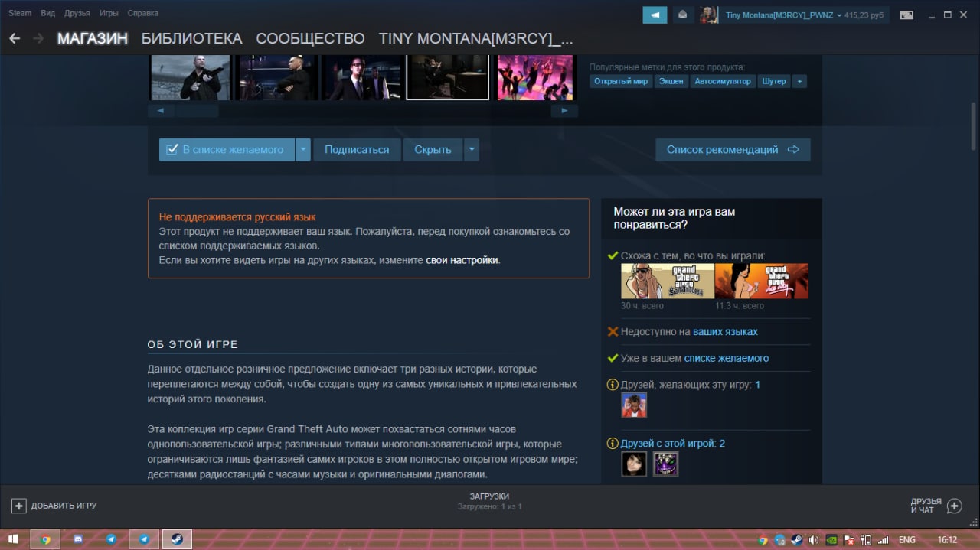Screen dimensions: 980x550
Task: Click the списке желаемого link
Action: click(727, 358)
